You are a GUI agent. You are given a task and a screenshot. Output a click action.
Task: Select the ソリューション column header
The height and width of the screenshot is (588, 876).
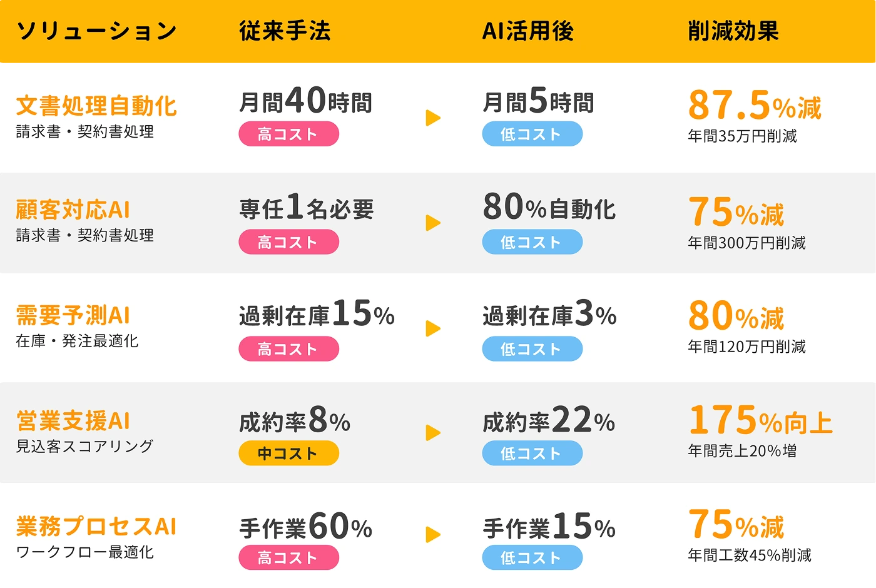pyautogui.click(x=96, y=31)
